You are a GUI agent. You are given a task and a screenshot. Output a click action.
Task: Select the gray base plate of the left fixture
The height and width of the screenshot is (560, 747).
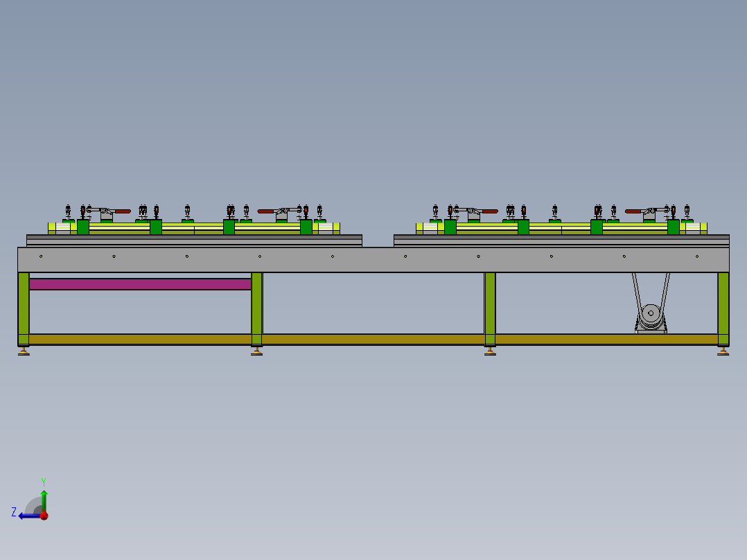coord(194,242)
